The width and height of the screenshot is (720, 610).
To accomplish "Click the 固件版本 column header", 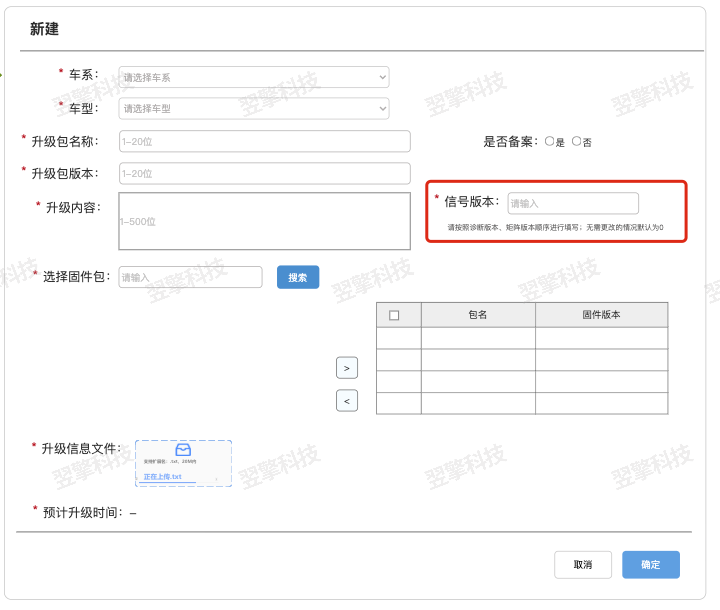I will tap(601, 315).
